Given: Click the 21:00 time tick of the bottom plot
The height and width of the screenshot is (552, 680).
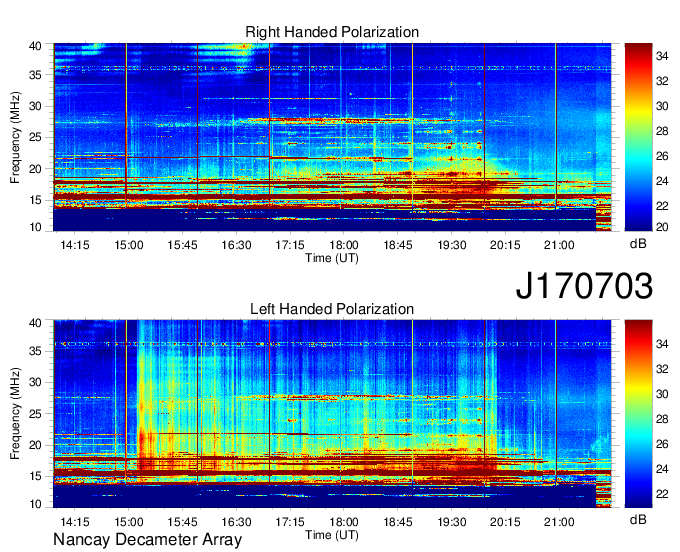Looking at the screenshot, I should (559, 522).
